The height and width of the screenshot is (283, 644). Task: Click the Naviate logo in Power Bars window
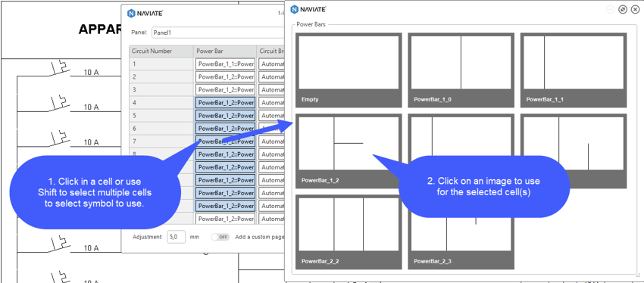point(308,9)
